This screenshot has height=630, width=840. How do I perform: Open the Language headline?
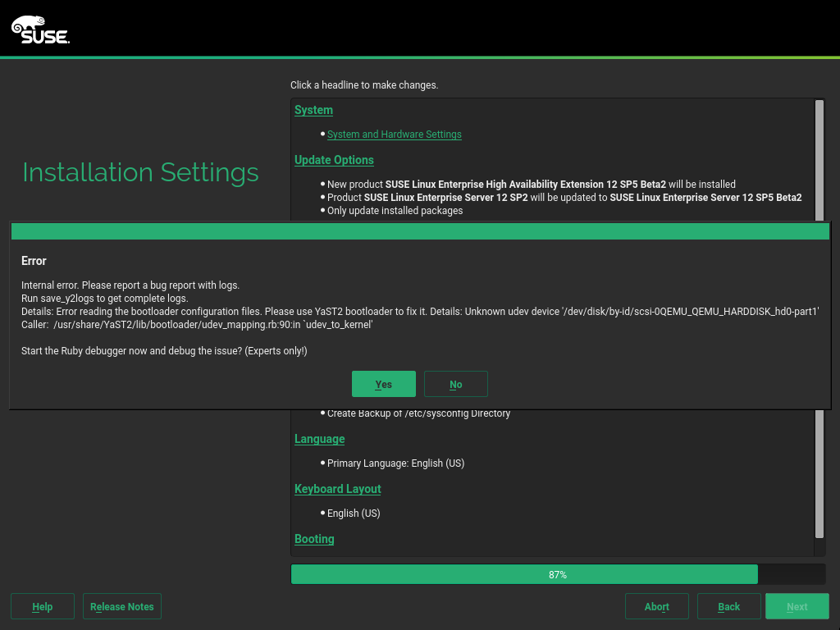coord(319,439)
